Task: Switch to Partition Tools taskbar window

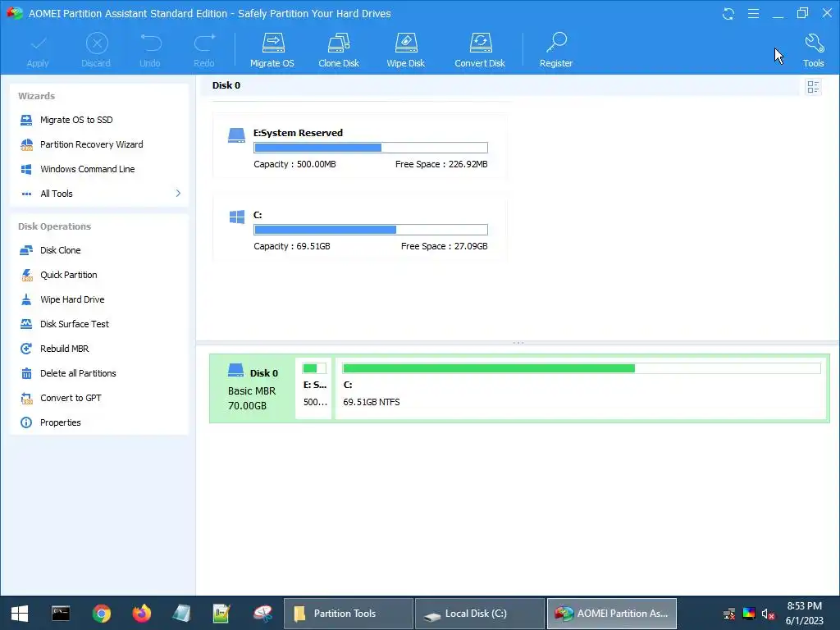Action: pos(348,614)
